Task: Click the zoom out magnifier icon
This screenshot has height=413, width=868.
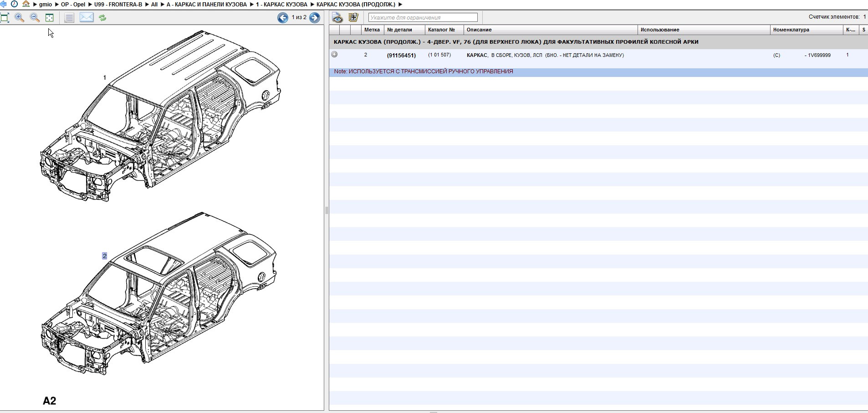Action: pyautogui.click(x=35, y=18)
